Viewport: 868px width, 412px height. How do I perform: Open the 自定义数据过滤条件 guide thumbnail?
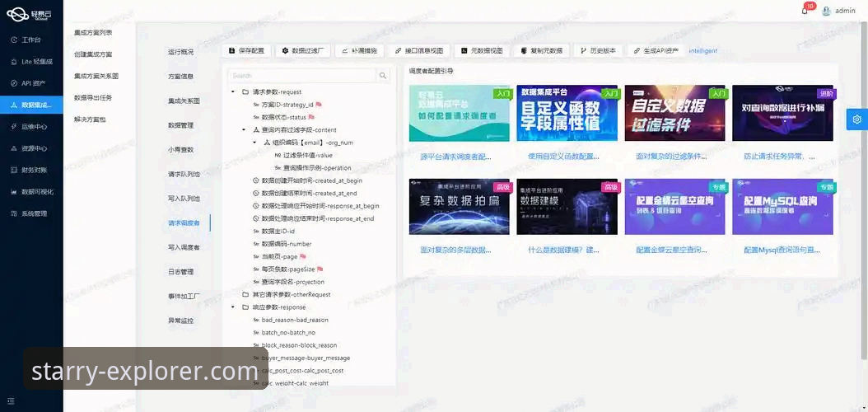(674, 113)
